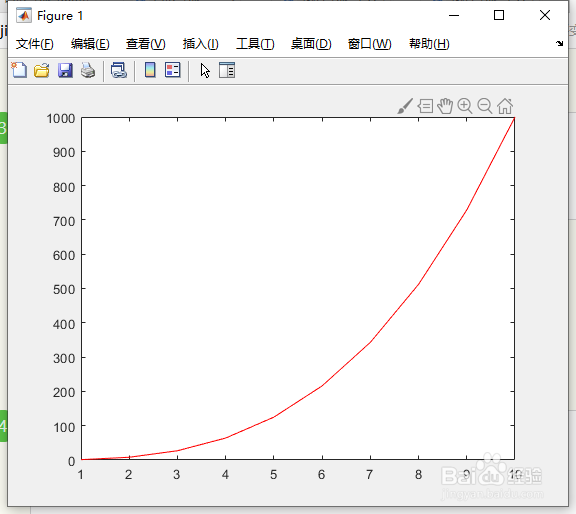
Task: Open the 桌面(D) menu
Action: click(x=311, y=44)
